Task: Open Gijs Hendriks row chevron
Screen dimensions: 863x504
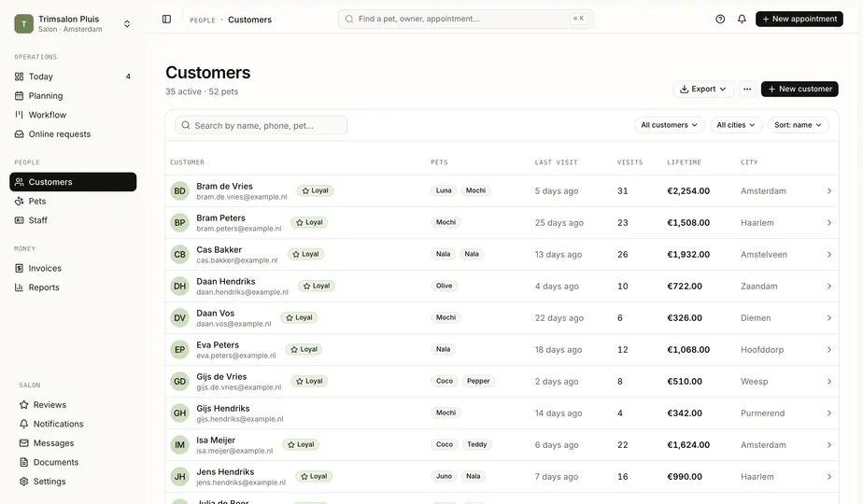Action: tap(828, 413)
